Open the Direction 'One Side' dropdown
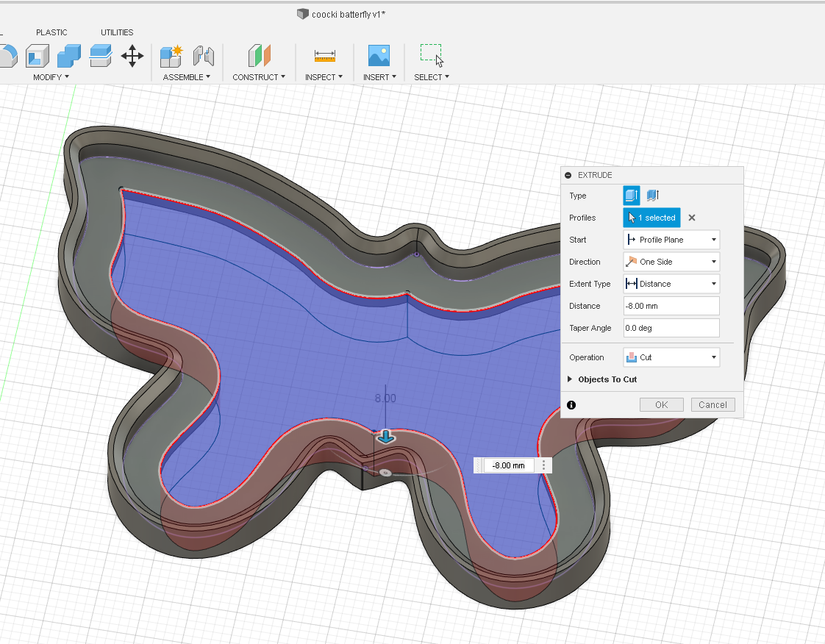 point(671,262)
